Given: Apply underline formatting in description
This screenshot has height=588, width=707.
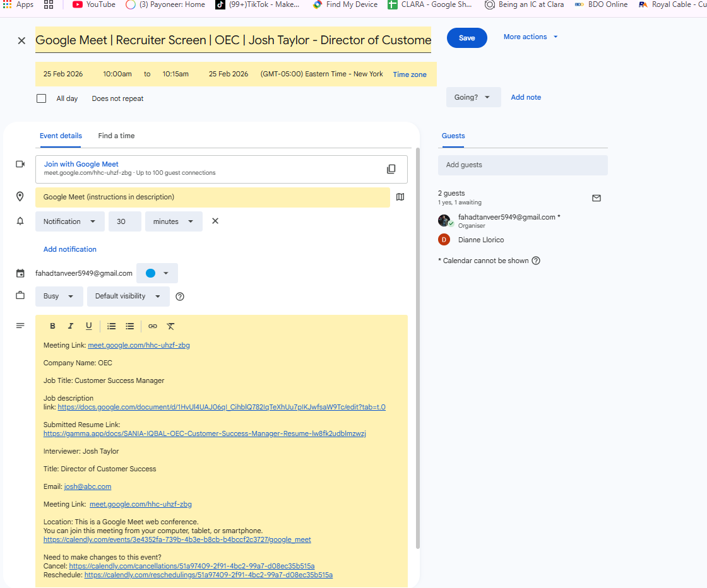Looking at the screenshot, I should 89,326.
